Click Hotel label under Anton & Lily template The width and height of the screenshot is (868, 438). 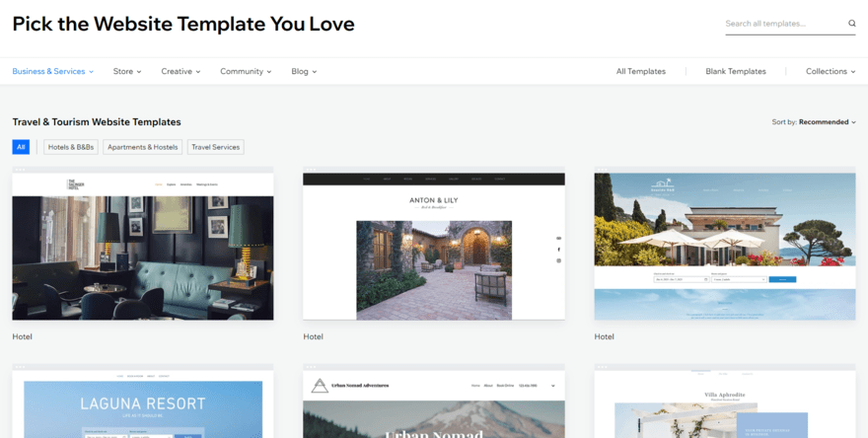pos(313,336)
